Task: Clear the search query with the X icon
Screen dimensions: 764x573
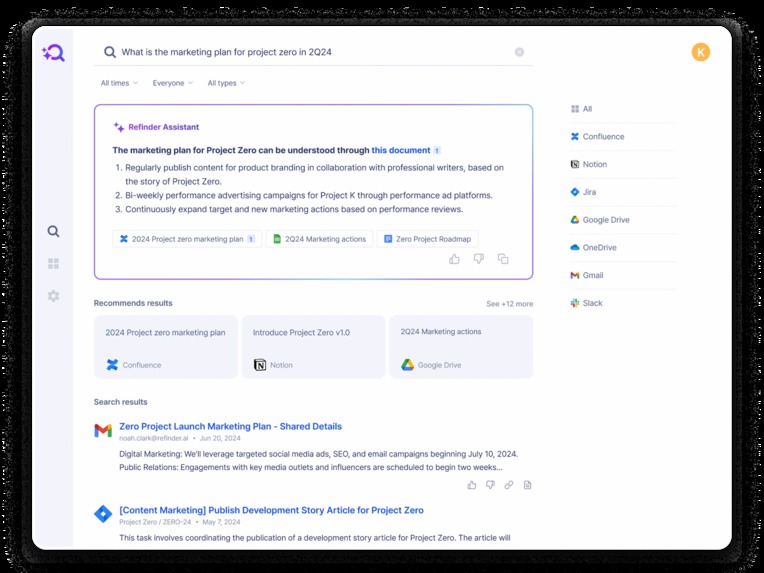Action: coord(519,52)
